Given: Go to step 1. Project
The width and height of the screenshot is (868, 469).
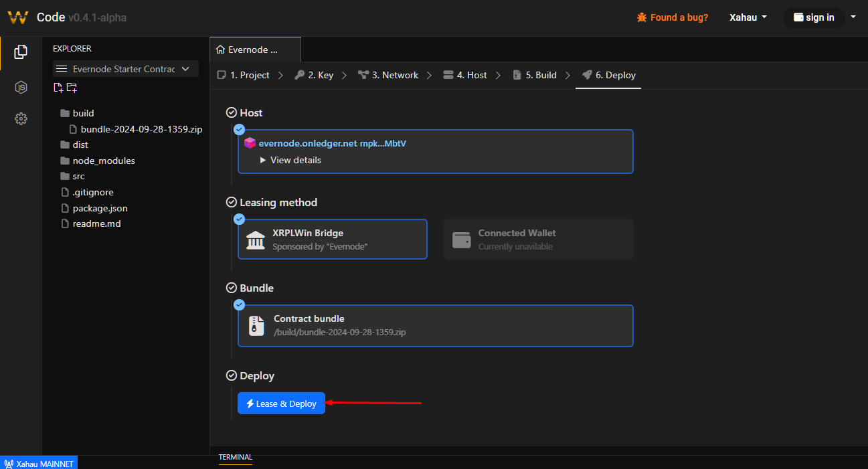Looking at the screenshot, I should [x=244, y=75].
